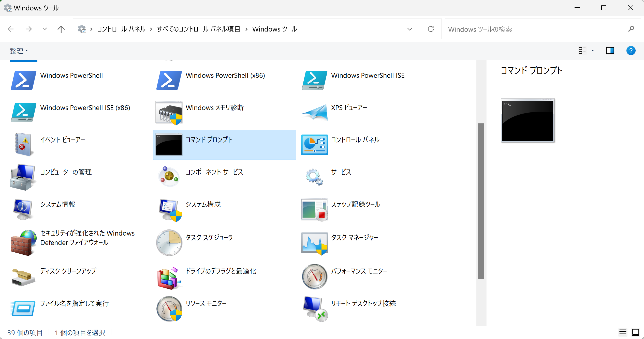Click the Windows メモリ診断 label
Image resolution: width=644 pixels, height=339 pixels.
pos(215,108)
